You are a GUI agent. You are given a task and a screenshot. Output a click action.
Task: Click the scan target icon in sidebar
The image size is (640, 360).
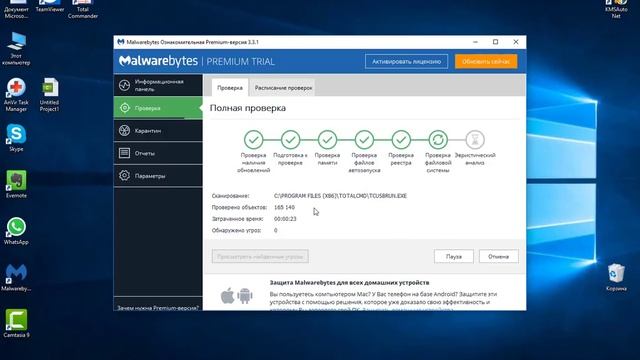click(124, 108)
